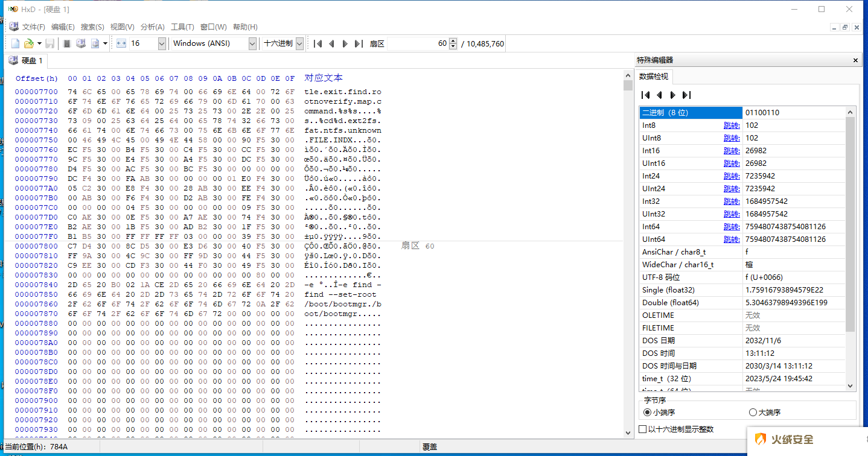The image size is (868, 456).
Task: Click the sector number spinner arrows
Action: [453, 43]
